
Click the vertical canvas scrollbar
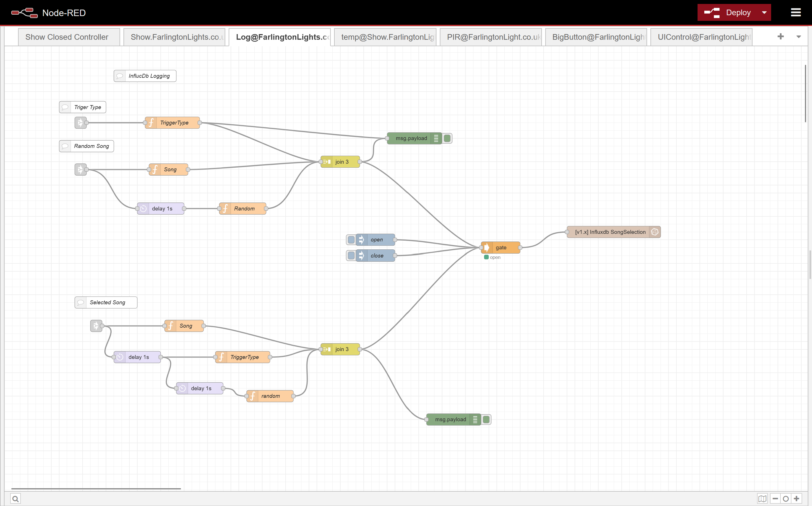805,94
